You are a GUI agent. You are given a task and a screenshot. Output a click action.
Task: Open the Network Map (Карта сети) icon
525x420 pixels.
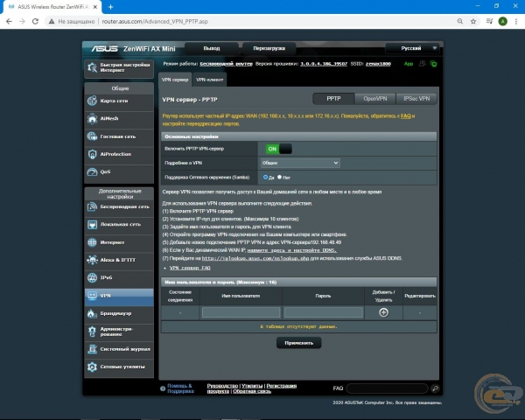coord(92,101)
